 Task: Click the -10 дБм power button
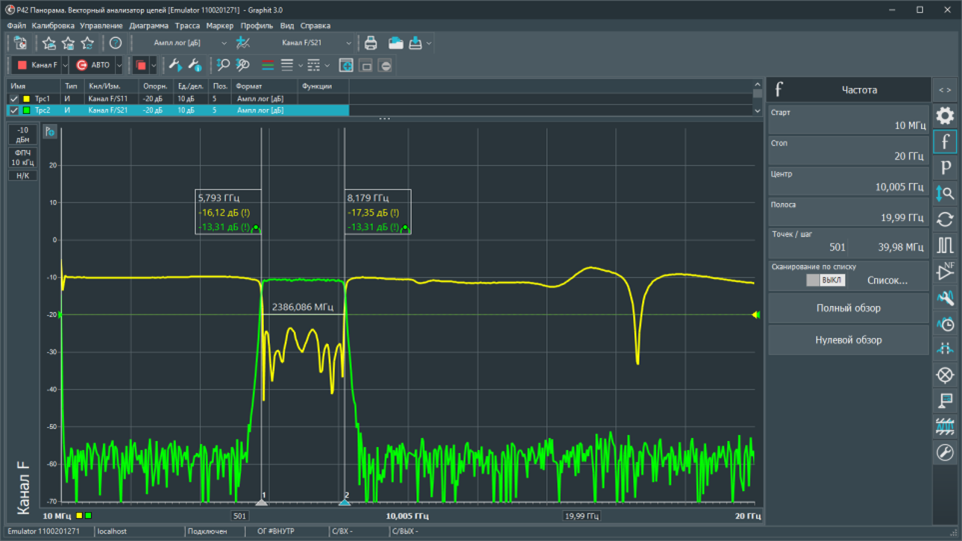(23, 134)
